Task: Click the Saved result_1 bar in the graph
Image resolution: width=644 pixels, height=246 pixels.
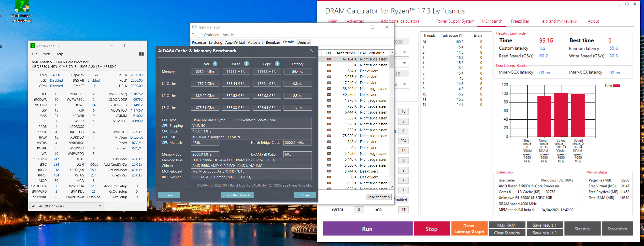Action: tap(561, 115)
